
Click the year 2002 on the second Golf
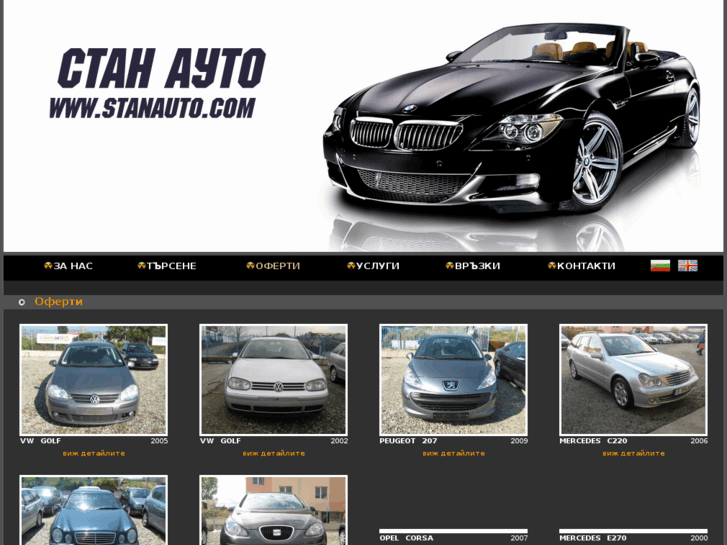[x=339, y=441]
